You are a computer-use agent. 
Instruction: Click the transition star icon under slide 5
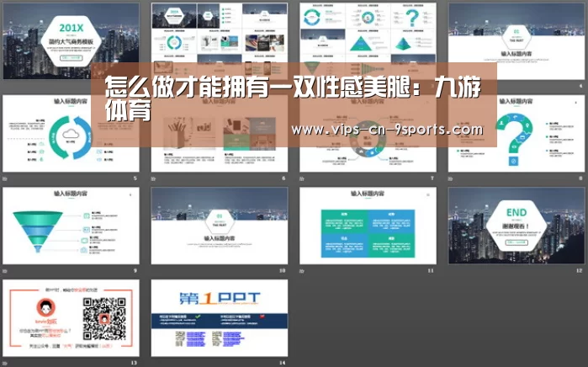(x=5, y=178)
